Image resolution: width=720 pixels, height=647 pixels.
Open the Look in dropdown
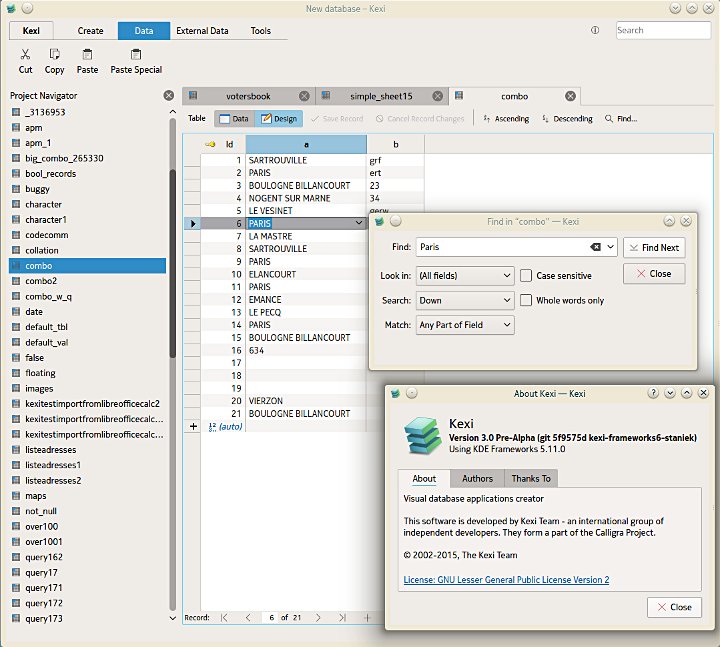[x=464, y=275]
